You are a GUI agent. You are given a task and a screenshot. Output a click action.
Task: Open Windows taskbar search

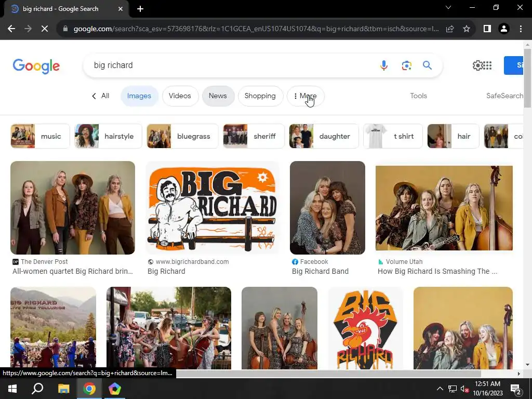37,389
